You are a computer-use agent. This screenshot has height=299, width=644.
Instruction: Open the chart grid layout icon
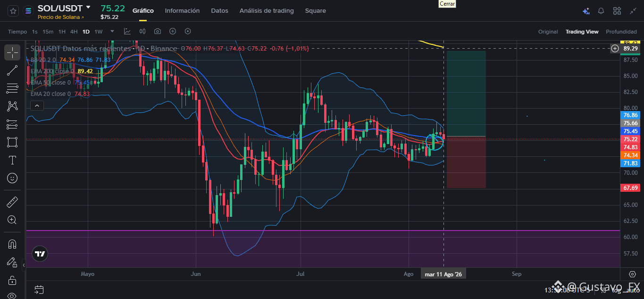click(617, 11)
